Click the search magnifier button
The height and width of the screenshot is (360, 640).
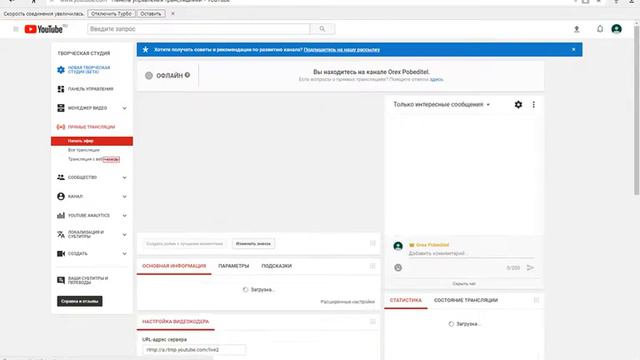click(x=322, y=29)
